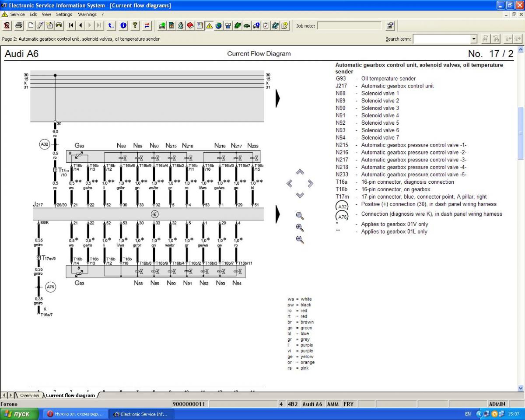Click the blank new document icon
The image size is (525, 420).
[x=31, y=25]
